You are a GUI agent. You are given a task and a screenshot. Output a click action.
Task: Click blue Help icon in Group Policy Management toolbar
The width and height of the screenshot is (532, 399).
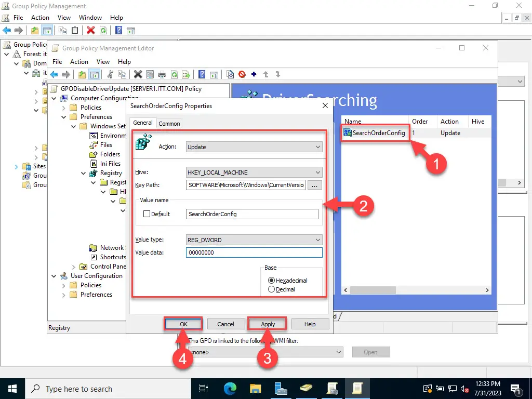pyautogui.click(x=119, y=31)
